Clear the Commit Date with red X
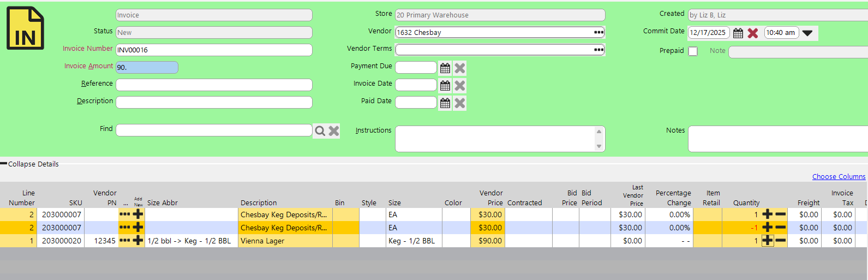 point(753,33)
